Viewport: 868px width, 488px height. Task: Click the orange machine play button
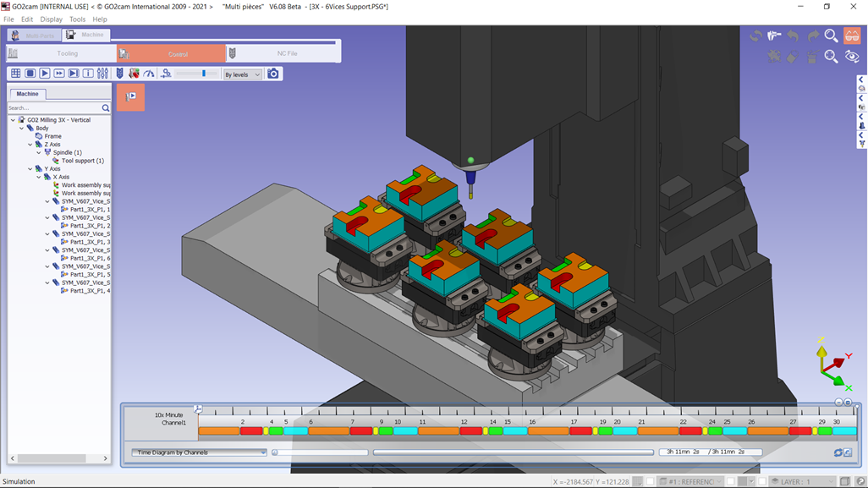tap(130, 96)
